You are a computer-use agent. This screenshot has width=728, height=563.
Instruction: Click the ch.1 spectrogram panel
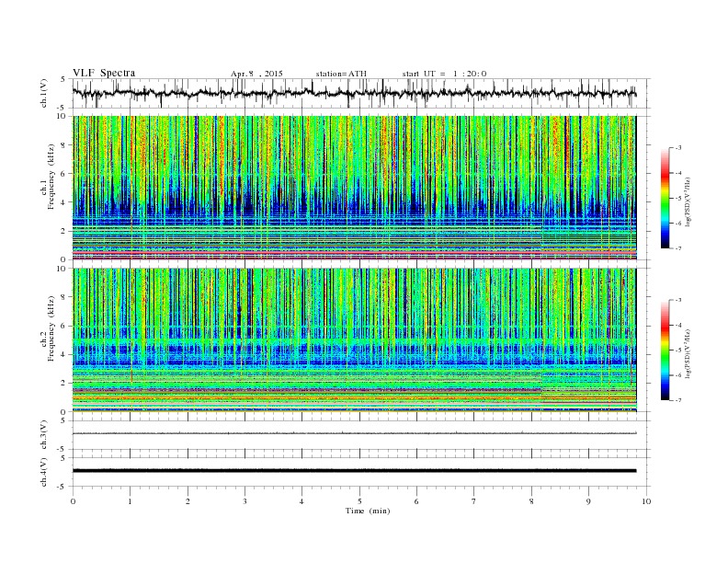[x=354, y=188]
